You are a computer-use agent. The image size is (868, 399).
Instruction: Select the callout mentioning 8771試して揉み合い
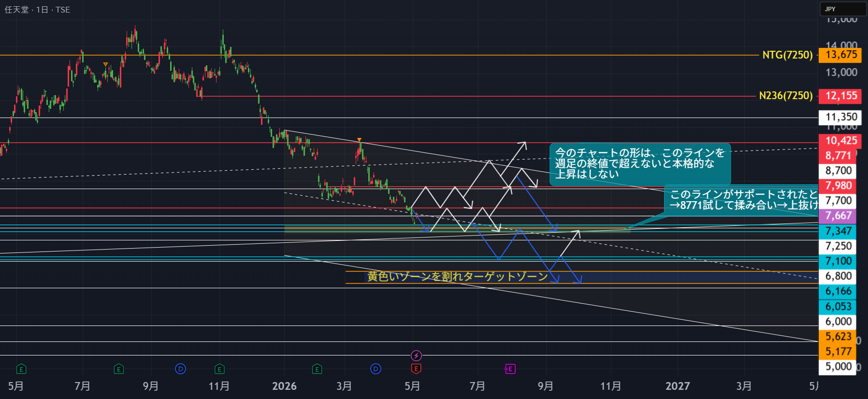pos(742,200)
